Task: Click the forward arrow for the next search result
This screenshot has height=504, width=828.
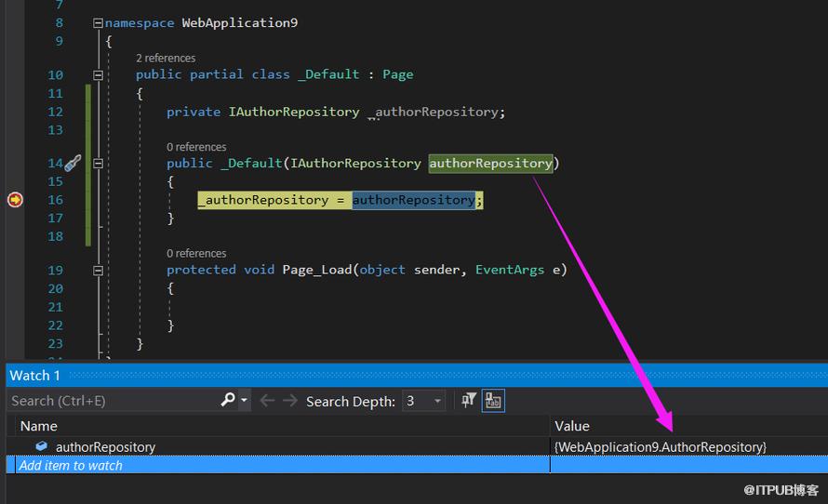Action: [290, 401]
